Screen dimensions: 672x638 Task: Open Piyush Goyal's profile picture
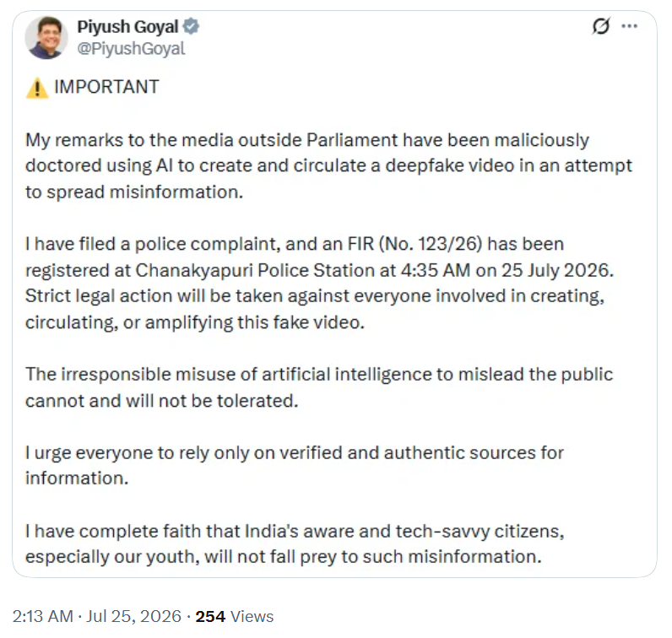tap(46, 37)
